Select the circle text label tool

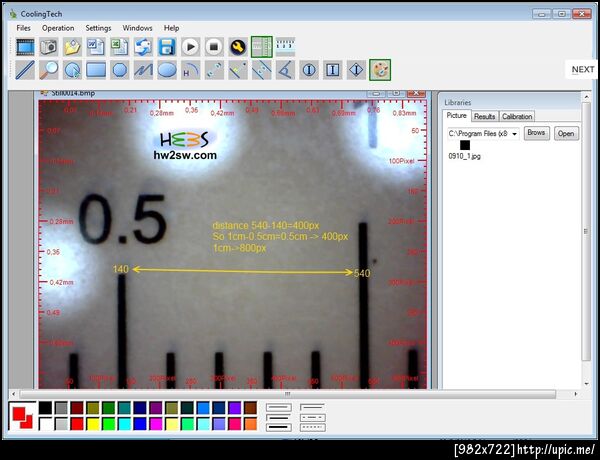point(309,70)
